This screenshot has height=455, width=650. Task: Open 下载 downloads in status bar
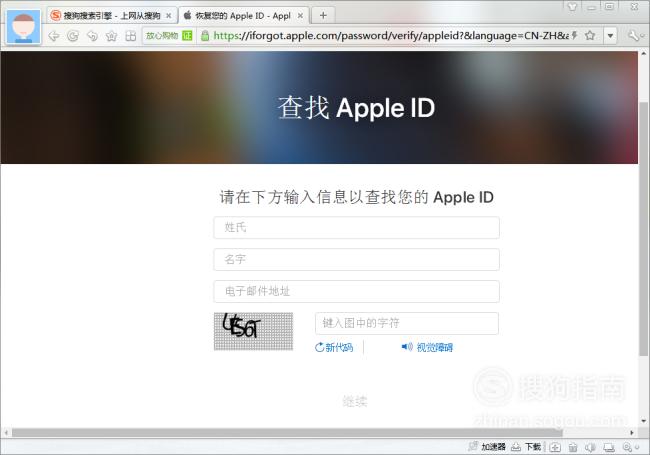pos(526,447)
